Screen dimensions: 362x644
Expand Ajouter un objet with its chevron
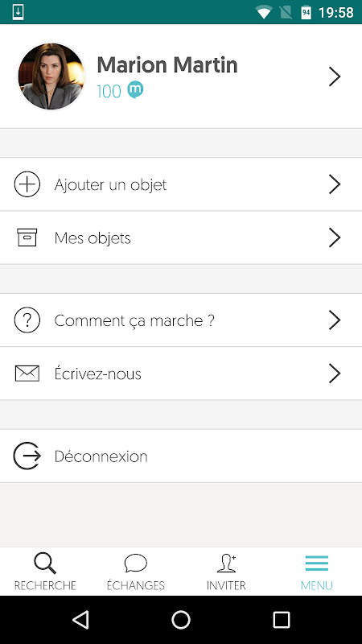coord(335,184)
